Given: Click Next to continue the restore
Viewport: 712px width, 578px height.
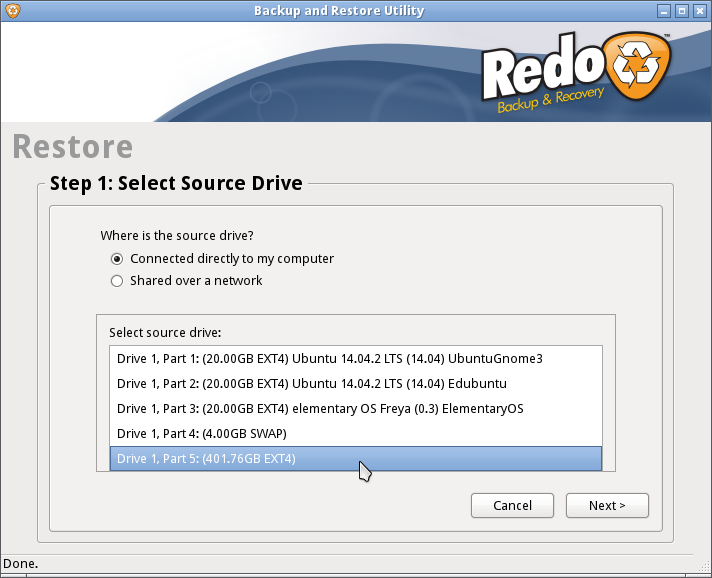Looking at the screenshot, I should (x=607, y=506).
